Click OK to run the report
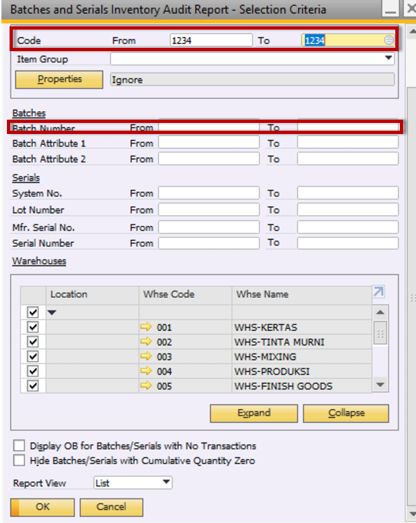The image size is (416, 523). (x=42, y=507)
